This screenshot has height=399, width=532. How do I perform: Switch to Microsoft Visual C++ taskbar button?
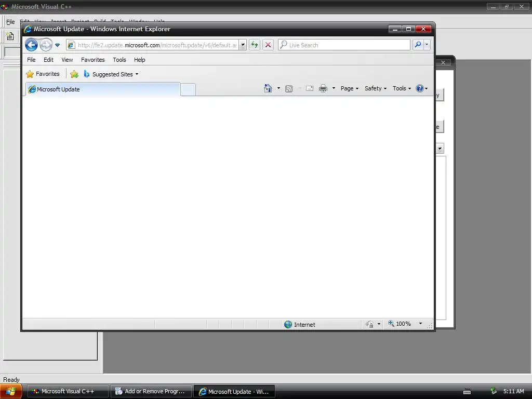click(x=68, y=391)
